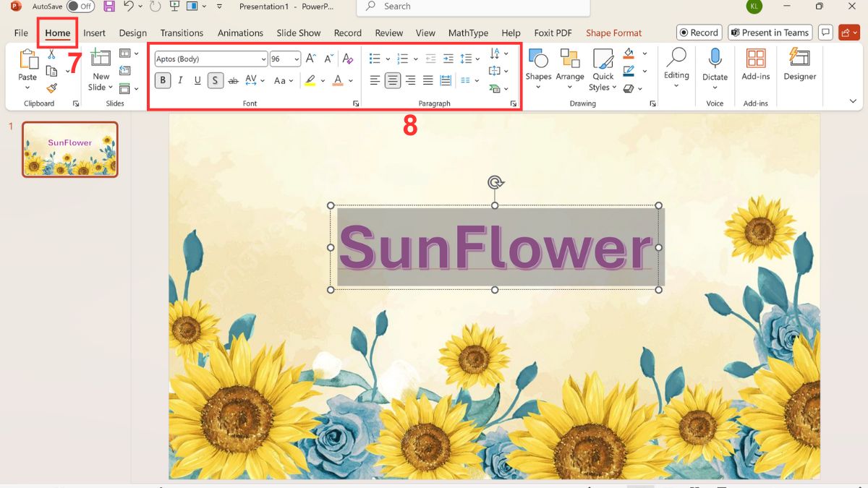
Task: Switch to the Design tab
Action: point(132,33)
